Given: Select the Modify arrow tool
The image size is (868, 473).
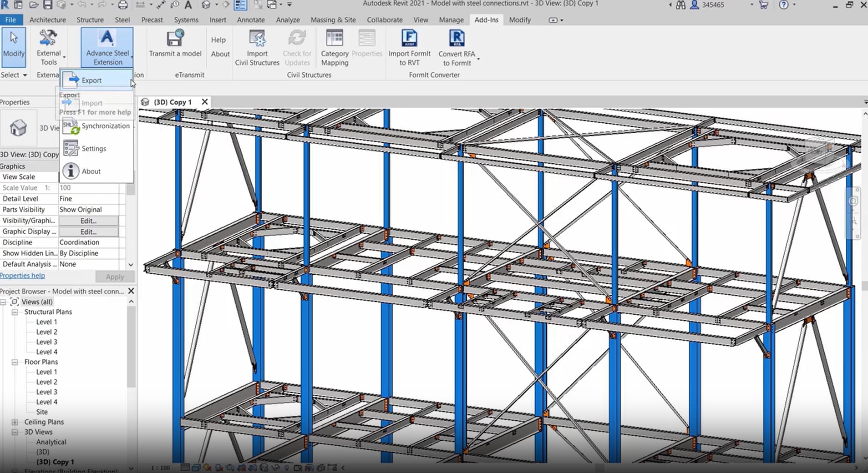Looking at the screenshot, I should coord(14,45).
